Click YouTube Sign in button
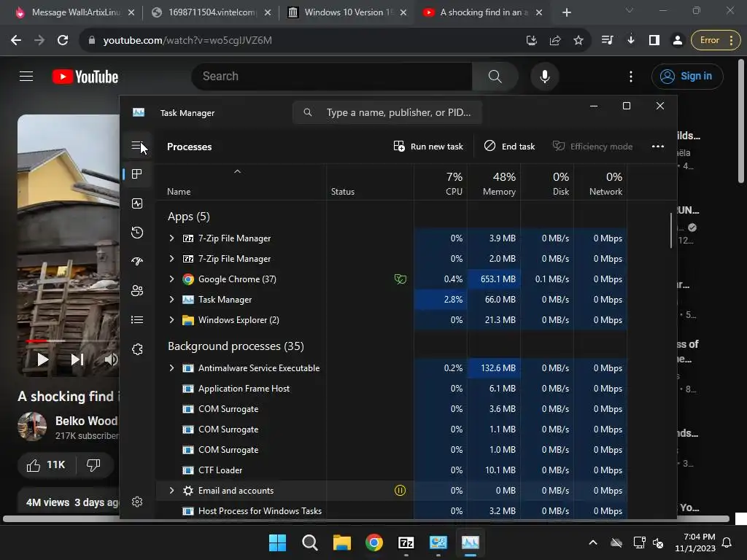The width and height of the screenshot is (747, 560). (x=687, y=76)
